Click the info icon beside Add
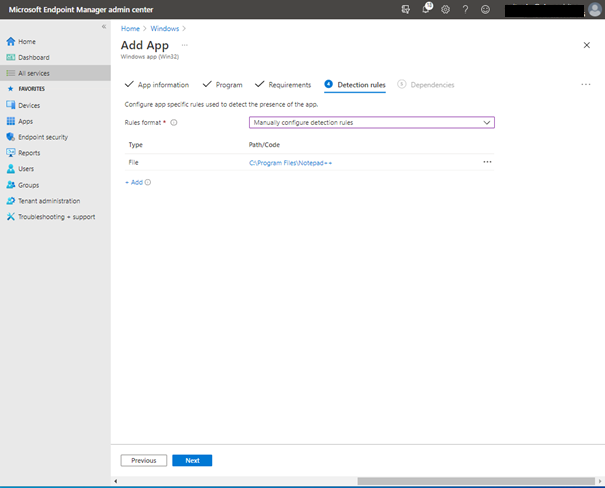 pyautogui.click(x=148, y=182)
